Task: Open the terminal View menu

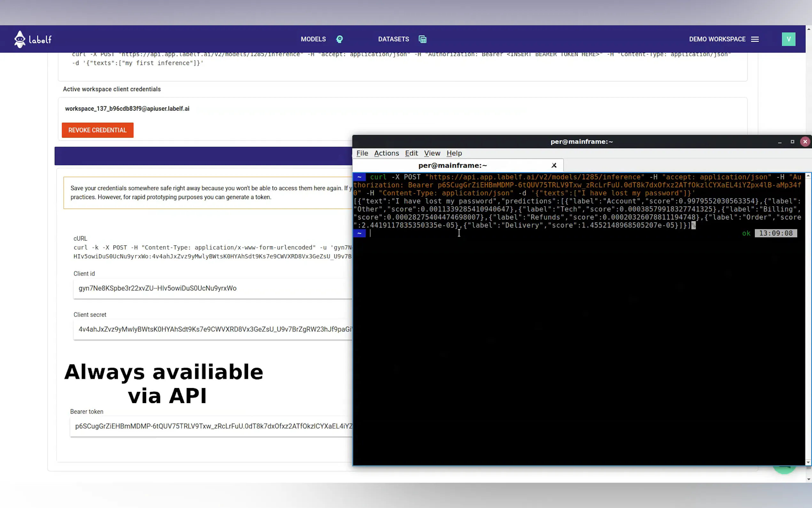Action: click(432, 153)
